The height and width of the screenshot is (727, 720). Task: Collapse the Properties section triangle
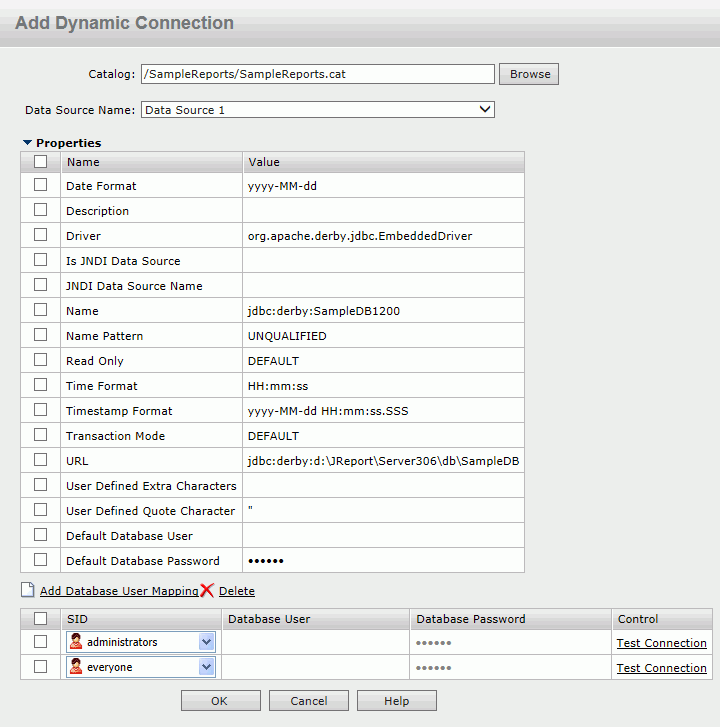tap(27, 142)
